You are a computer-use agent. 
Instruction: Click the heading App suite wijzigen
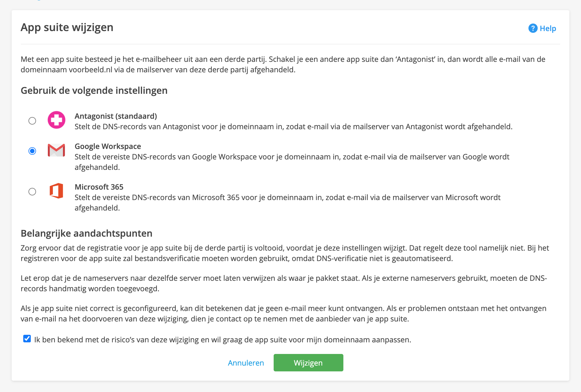(67, 28)
